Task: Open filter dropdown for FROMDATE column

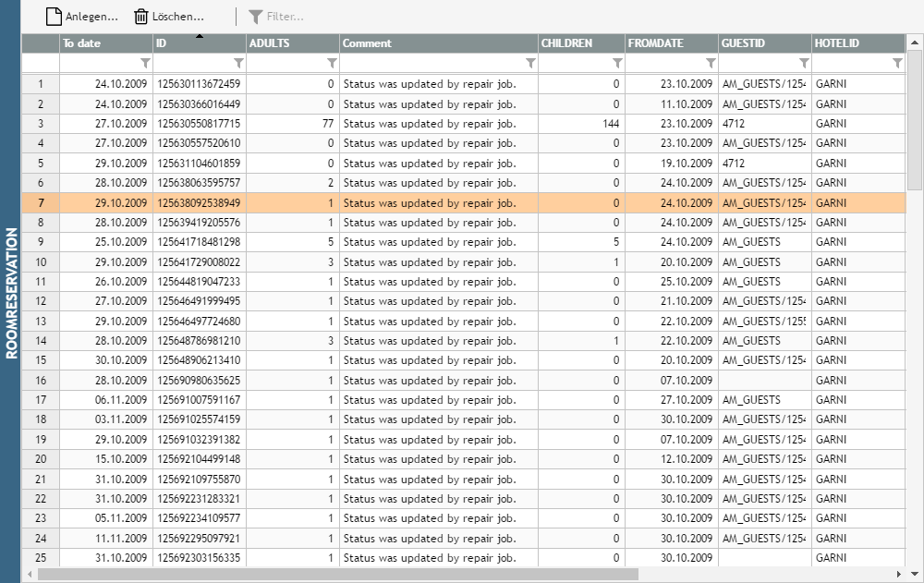Action: (x=711, y=63)
